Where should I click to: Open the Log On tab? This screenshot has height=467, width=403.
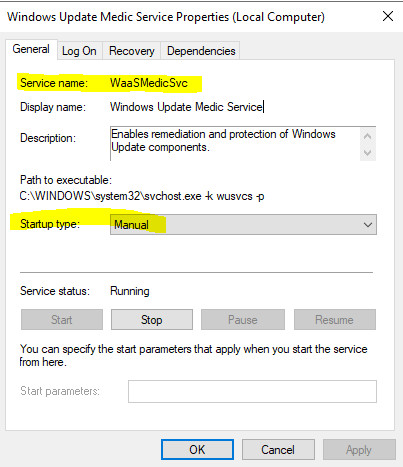[79, 51]
